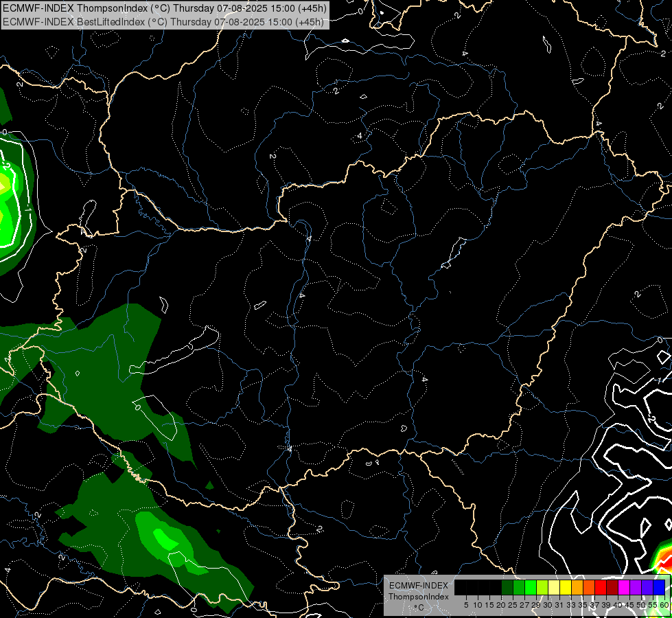Click legend tick value '33'
672x618 pixels.
click(x=571, y=605)
